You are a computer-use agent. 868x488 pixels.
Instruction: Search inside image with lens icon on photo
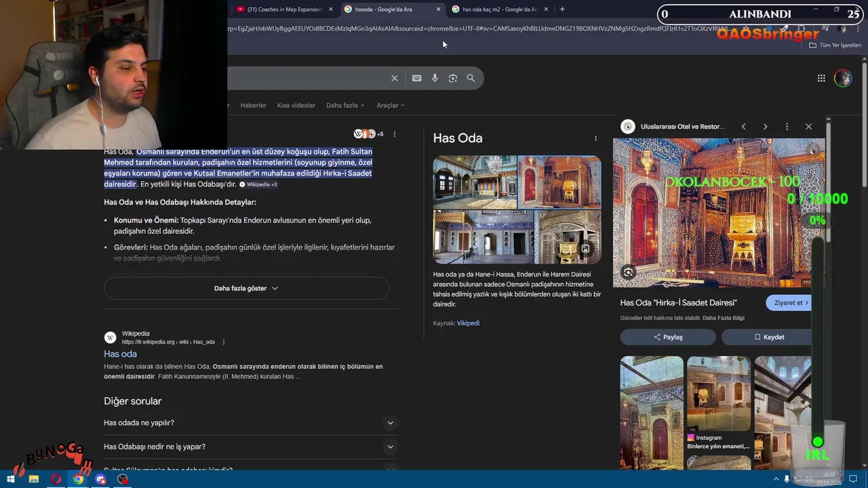pos(628,272)
